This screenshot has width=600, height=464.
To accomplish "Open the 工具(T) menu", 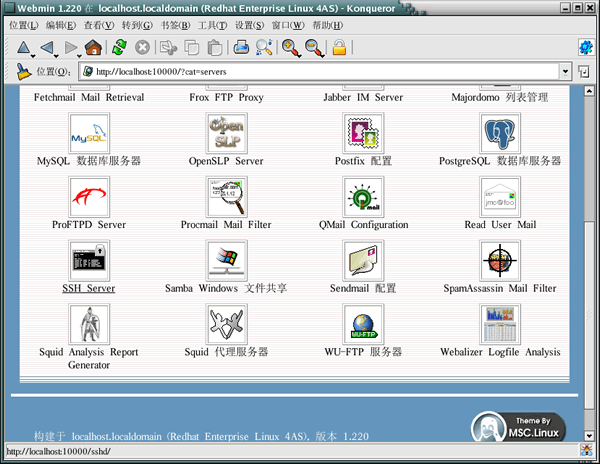I will tap(212, 25).
